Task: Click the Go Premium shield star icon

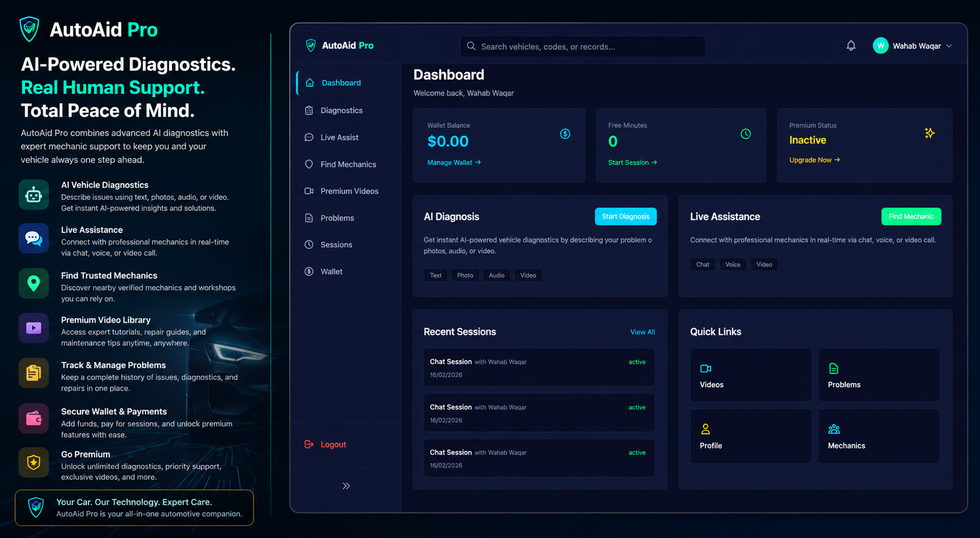Action: click(34, 462)
